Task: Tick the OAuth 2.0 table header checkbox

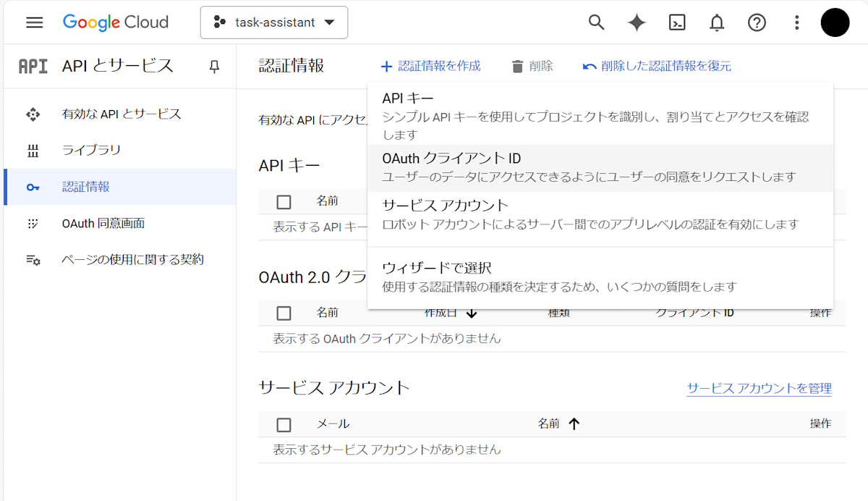Action: tap(284, 313)
